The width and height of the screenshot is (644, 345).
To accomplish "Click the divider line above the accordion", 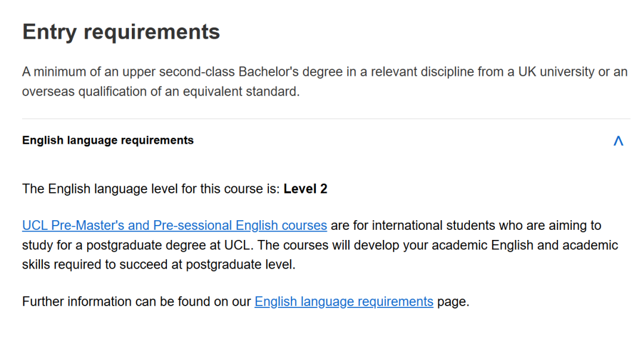I will tap(326, 119).
